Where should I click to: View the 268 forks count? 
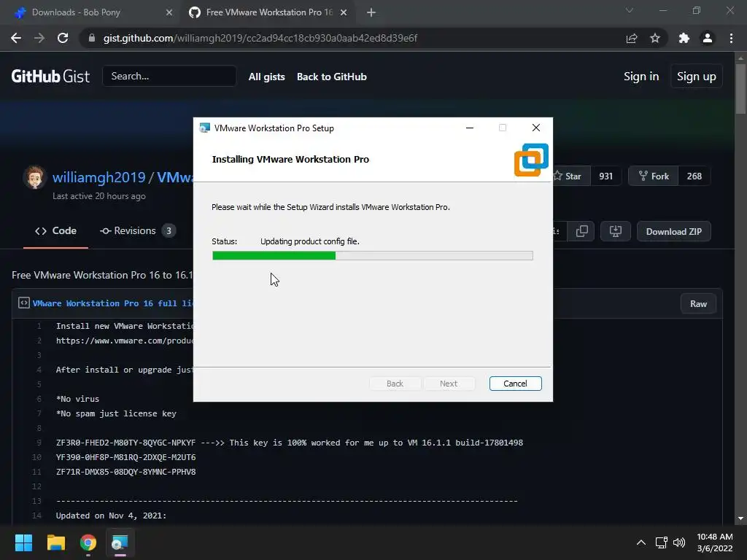coord(694,176)
